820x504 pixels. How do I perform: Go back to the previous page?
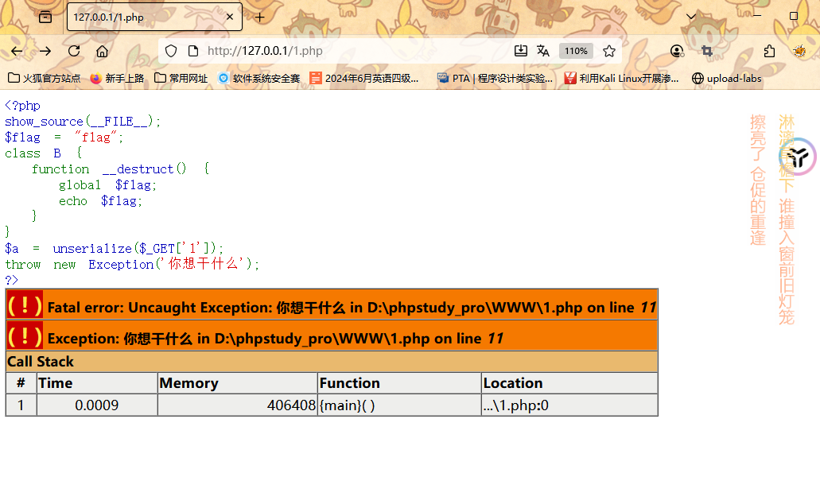pyautogui.click(x=17, y=51)
